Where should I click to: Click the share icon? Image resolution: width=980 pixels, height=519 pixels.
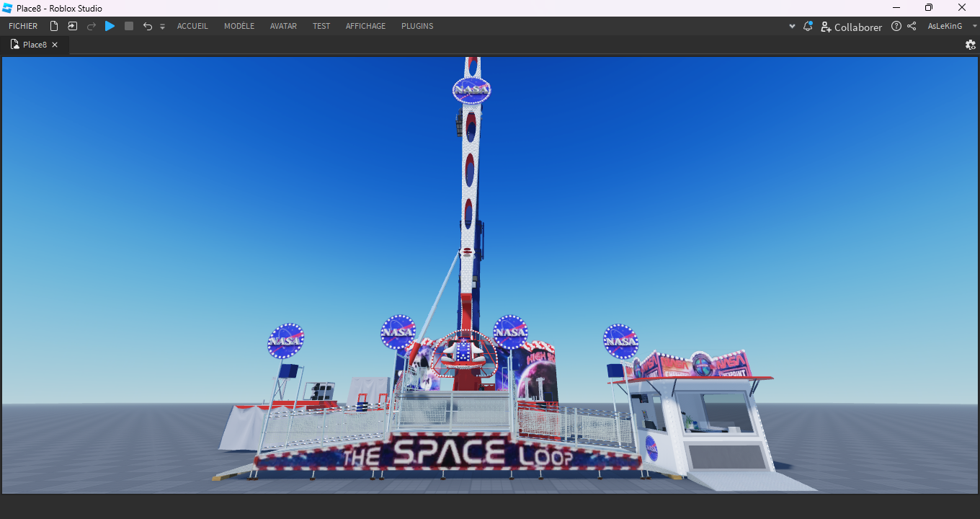(x=912, y=26)
